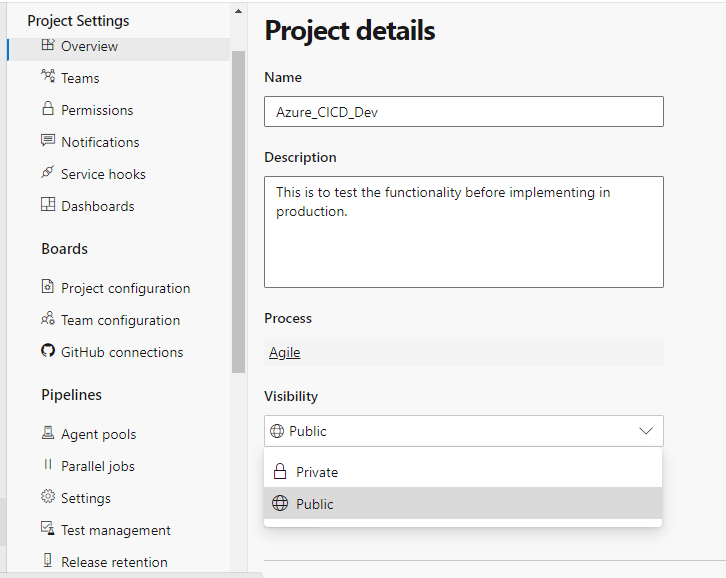Choose the Public visibility option in list
The image size is (726, 578).
click(463, 503)
